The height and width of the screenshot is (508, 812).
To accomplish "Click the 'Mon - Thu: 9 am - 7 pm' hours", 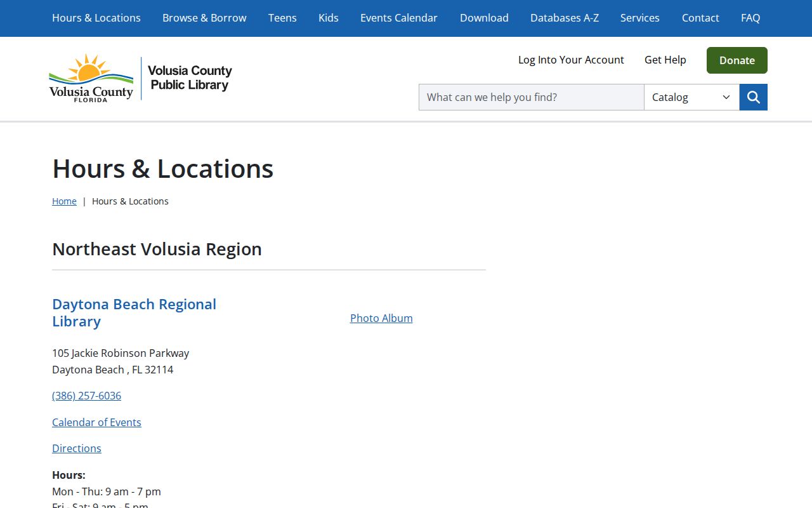I will click(107, 491).
